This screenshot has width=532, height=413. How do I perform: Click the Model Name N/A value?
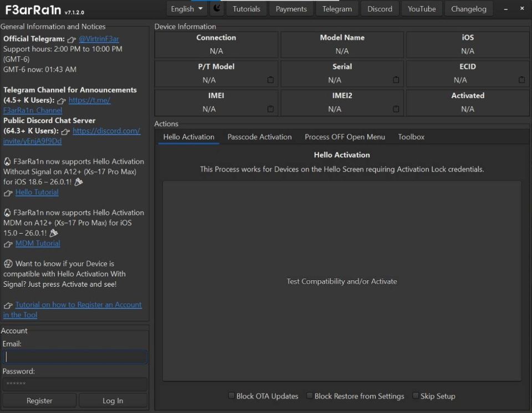coord(342,51)
